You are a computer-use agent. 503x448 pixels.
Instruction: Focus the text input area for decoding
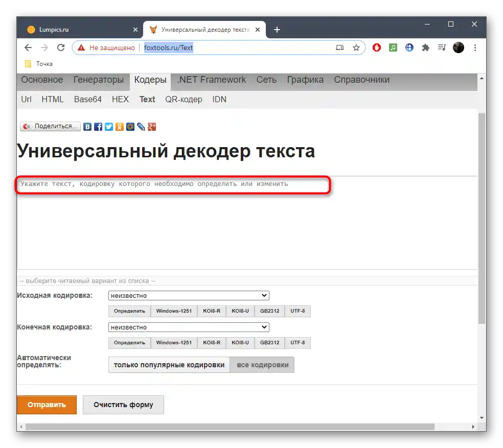coord(247,223)
